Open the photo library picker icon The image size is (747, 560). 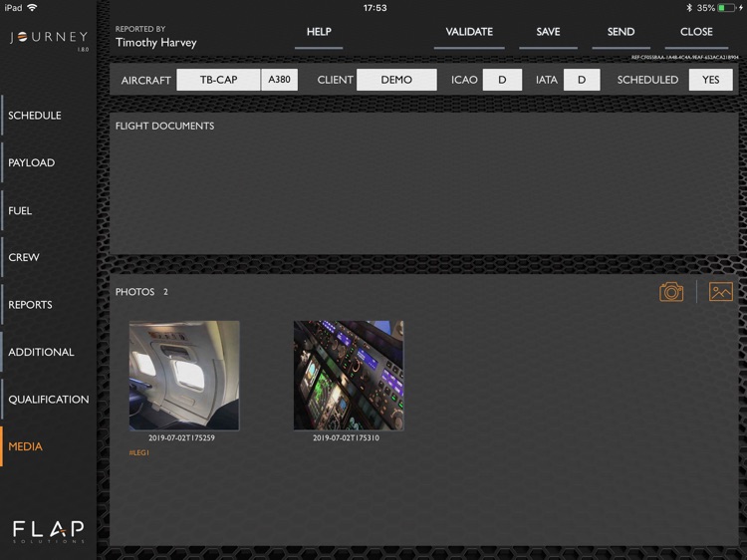tap(721, 292)
